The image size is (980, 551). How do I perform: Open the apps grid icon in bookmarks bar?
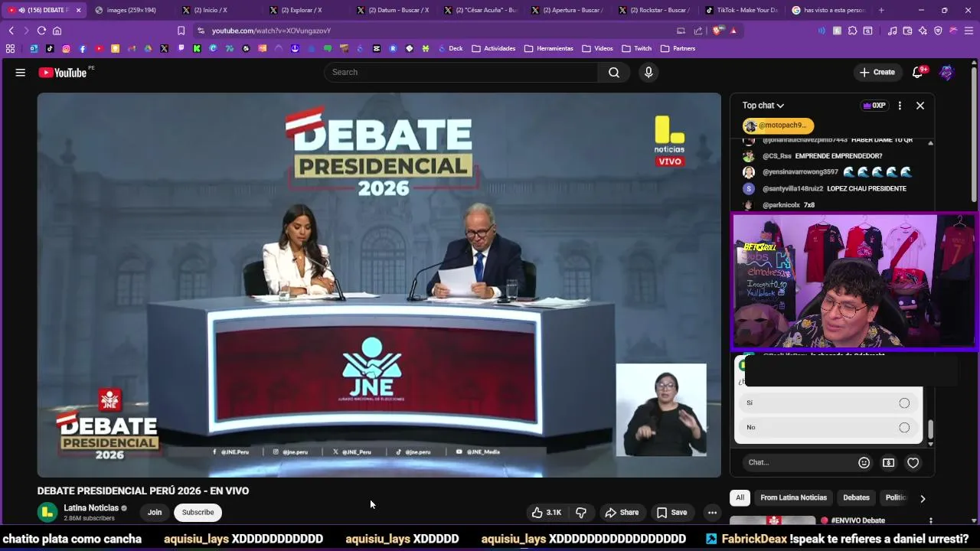coord(10,48)
